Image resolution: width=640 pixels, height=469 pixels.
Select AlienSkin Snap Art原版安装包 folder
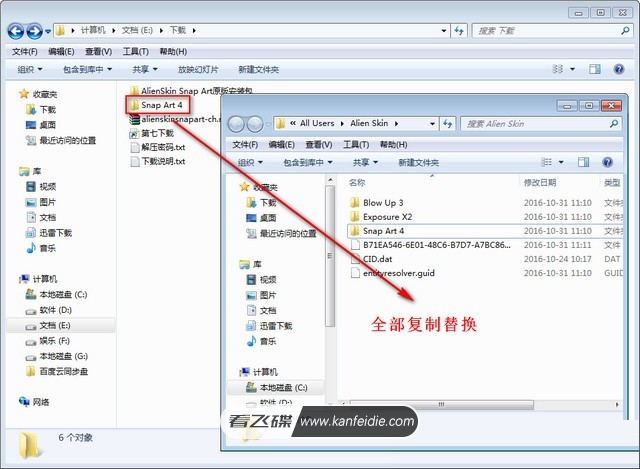pyautogui.click(x=191, y=91)
